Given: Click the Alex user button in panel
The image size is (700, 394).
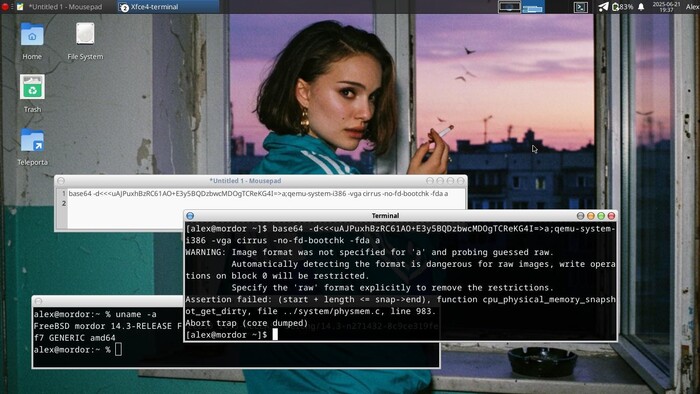Looking at the screenshot, I should click(x=692, y=7).
